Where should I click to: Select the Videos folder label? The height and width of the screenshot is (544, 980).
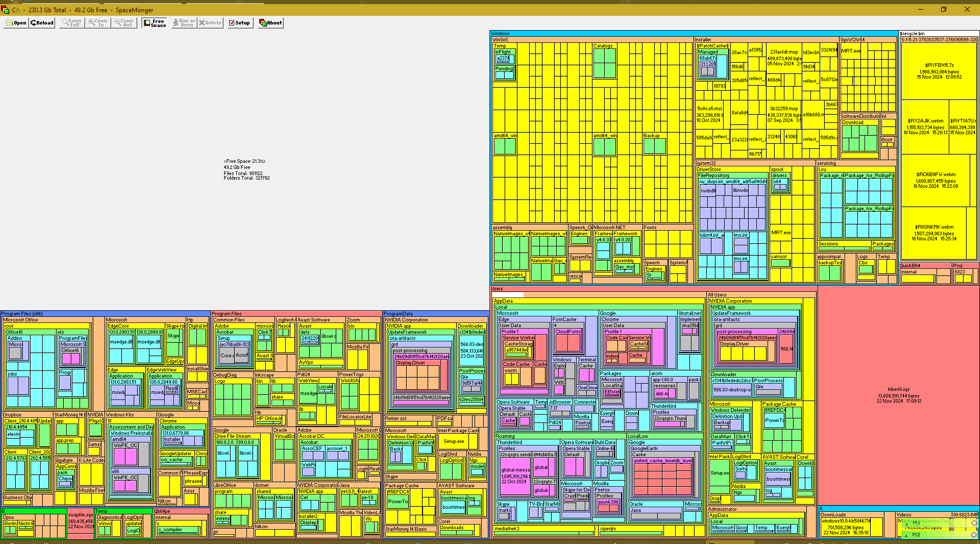point(904,515)
